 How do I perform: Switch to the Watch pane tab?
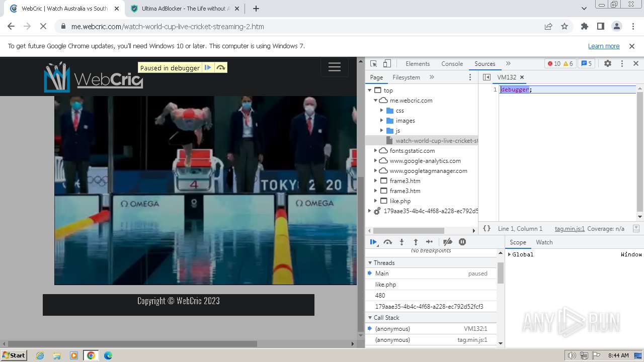(544, 242)
